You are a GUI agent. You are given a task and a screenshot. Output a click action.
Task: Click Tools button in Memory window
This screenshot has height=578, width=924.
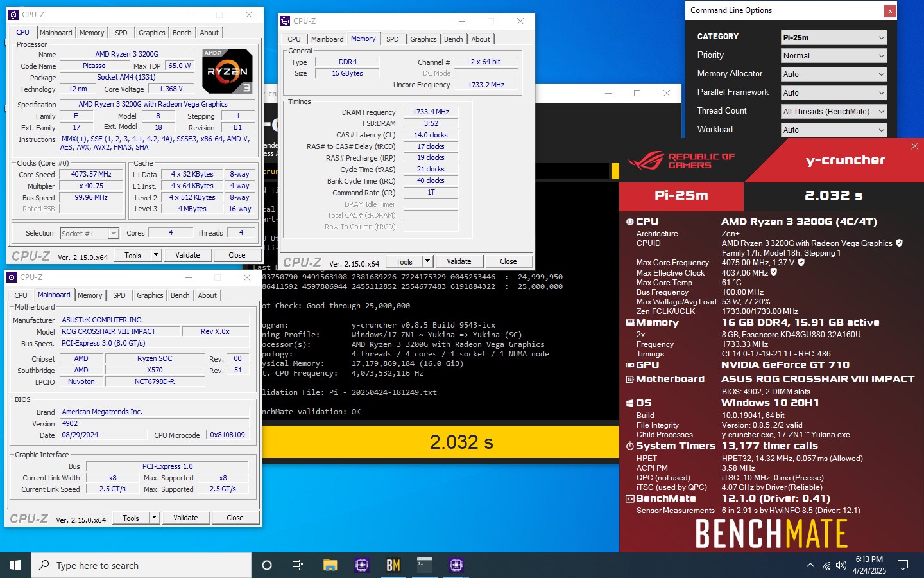pyautogui.click(x=404, y=261)
